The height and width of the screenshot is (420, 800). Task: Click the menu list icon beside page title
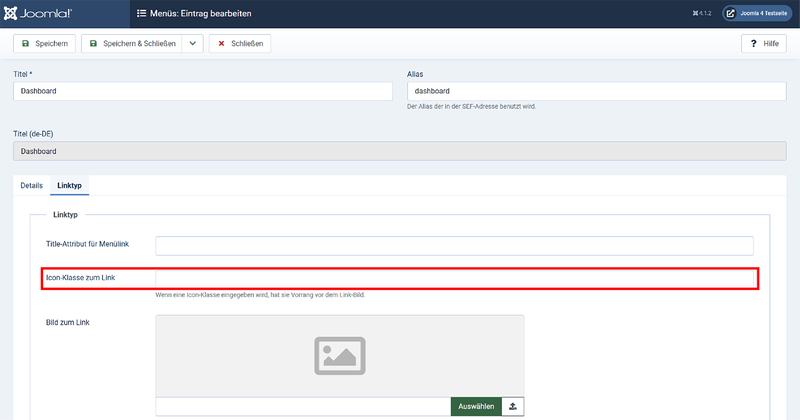pos(141,13)
